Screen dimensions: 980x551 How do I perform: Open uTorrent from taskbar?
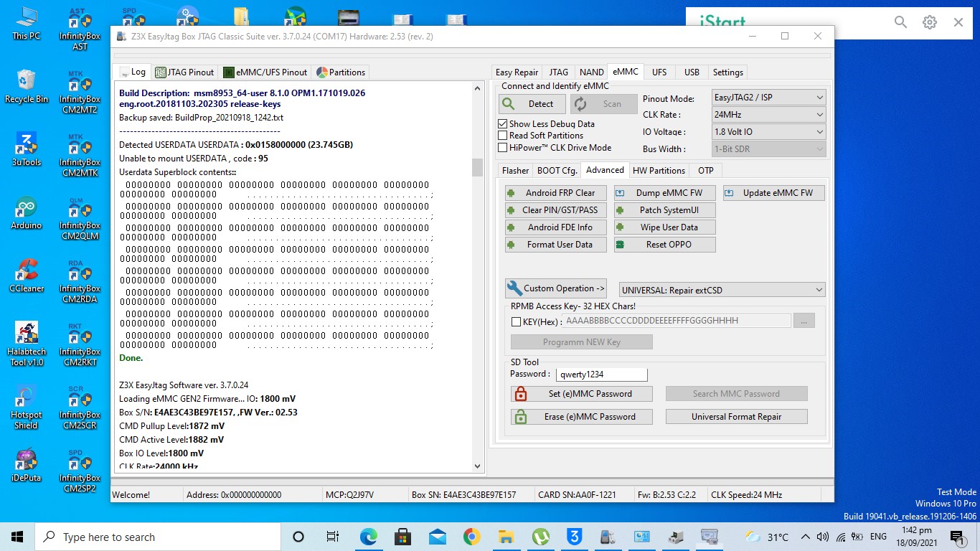[540, 537]
